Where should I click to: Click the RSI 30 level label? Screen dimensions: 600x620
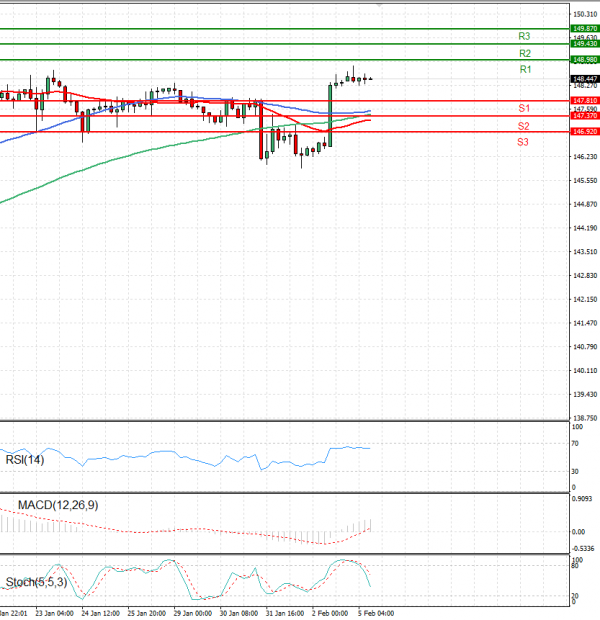click(x=575, y=471)
